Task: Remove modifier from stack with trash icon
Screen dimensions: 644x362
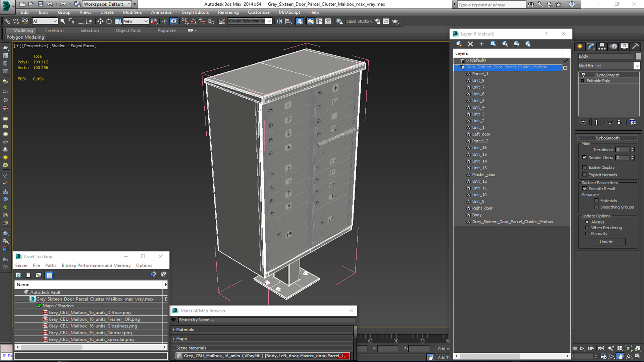Action: point(619,122)
